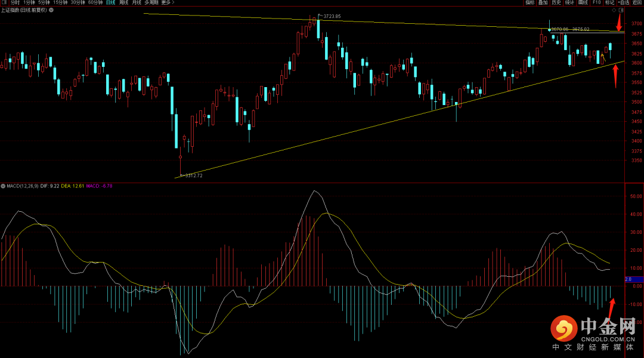Click the panel layout icon at top-left
The height and width of the screenshot is (358, 644).
point(4,3)
